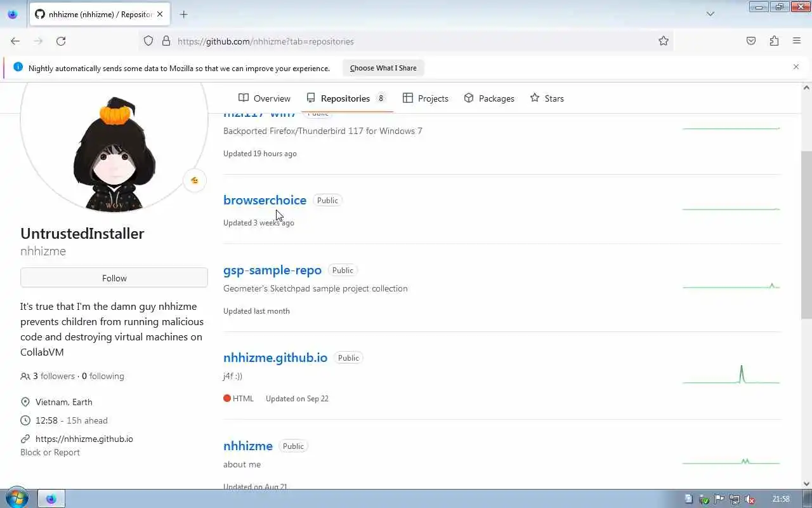The width and height of the screenshot is (812, 508).
Task: Open a new tab with plus button
Action: [x=183, y=14]
